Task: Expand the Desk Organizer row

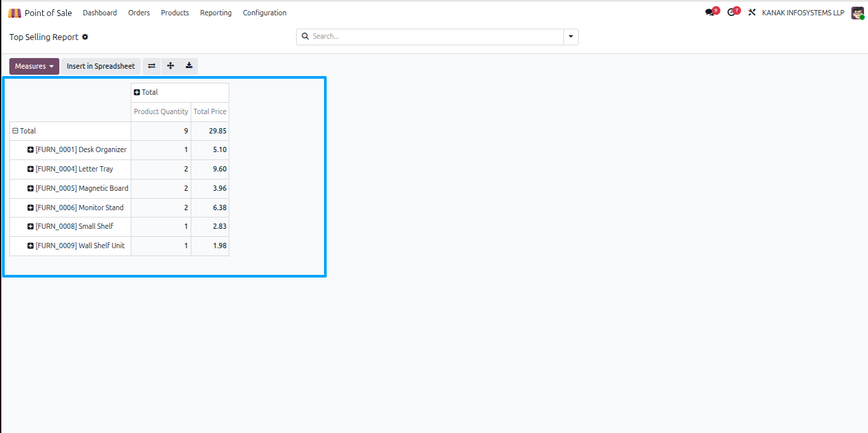Action: point(77,149)
